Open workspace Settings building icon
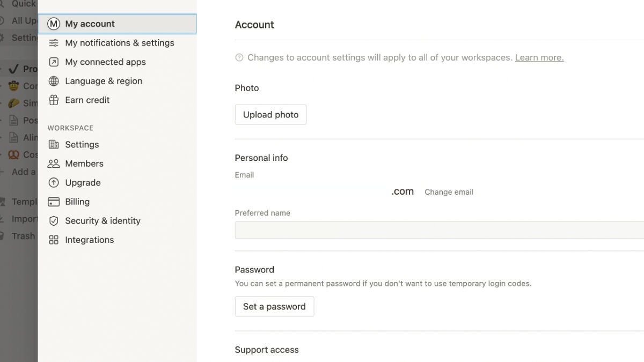 pos(54,145)
